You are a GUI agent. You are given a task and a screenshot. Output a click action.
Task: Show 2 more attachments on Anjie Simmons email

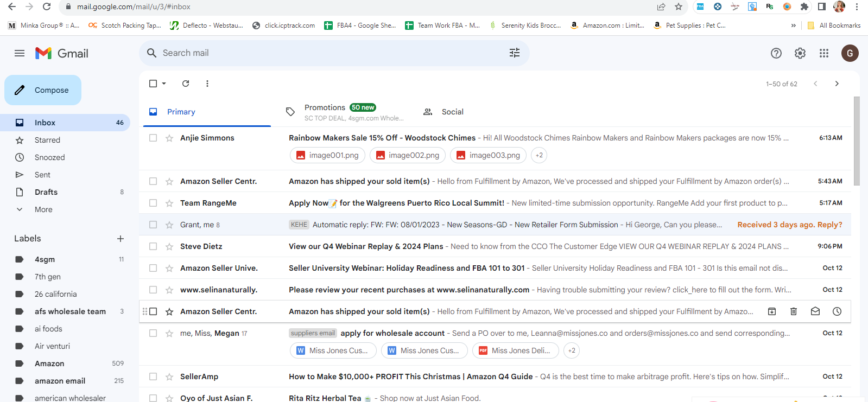point(539,155)
